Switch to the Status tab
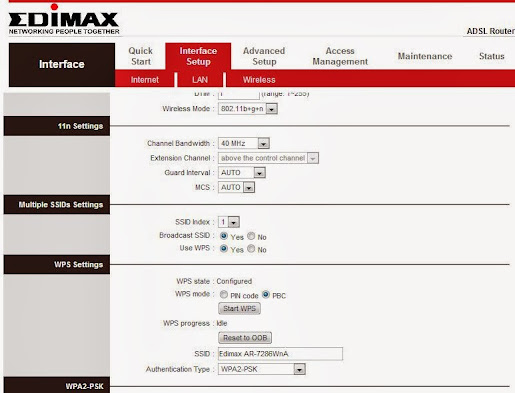Image resolution: width=515 pixels, height=393 pixels. click(492, 56)
